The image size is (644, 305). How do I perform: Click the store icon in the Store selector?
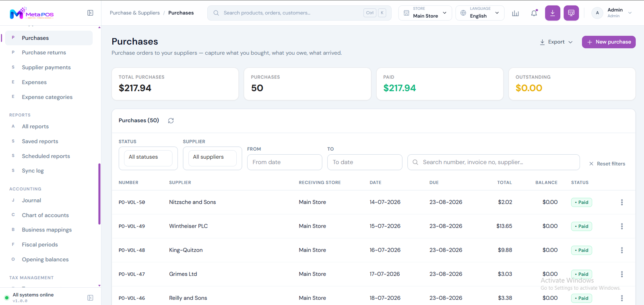pos(407,13)
